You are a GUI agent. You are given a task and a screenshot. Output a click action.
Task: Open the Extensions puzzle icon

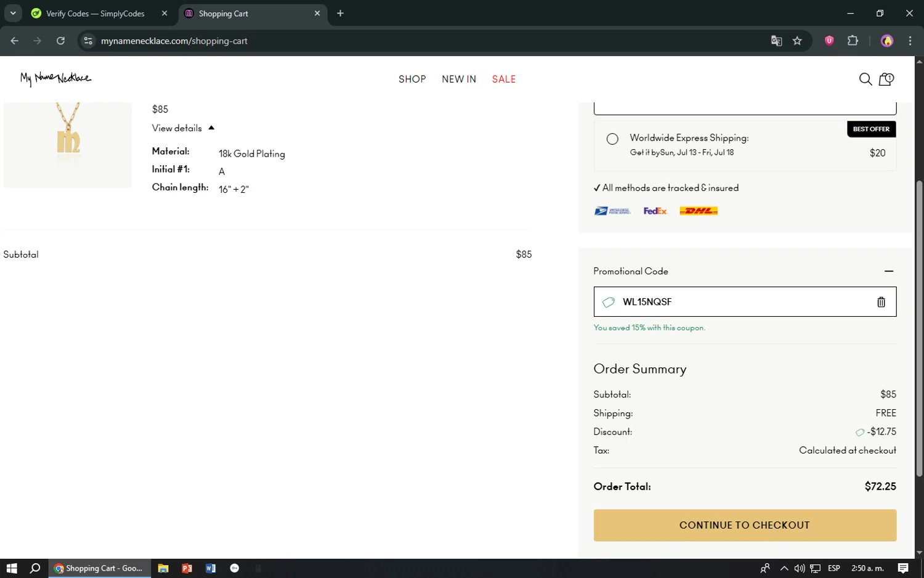click(853, 41)
